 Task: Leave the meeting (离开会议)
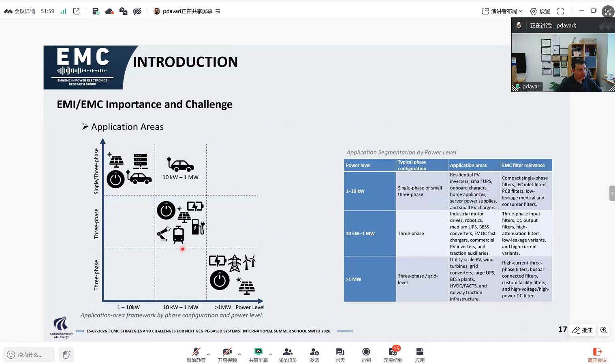point(597,355)
